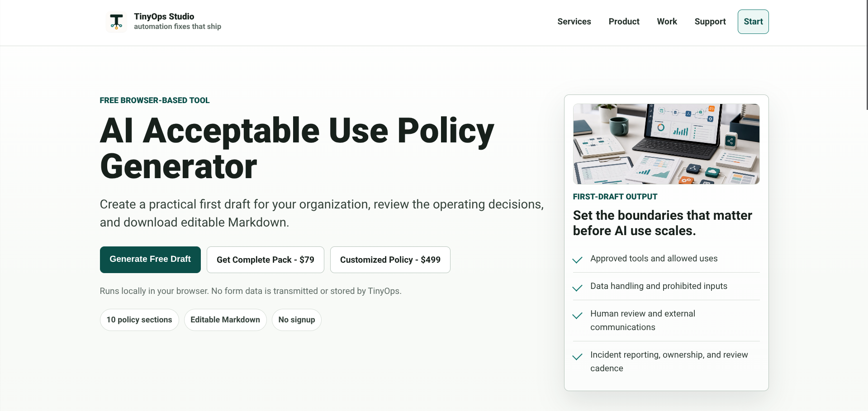Screen dimensions: 868x411
Task: Click the No signup pill
Action: [x=297, y=320]
